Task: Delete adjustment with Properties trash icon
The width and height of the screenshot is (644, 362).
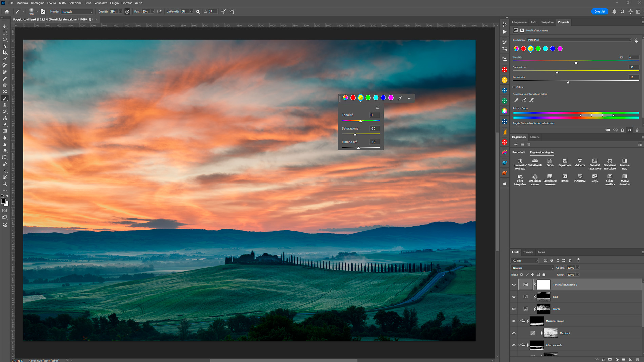Action: (637, 130)
